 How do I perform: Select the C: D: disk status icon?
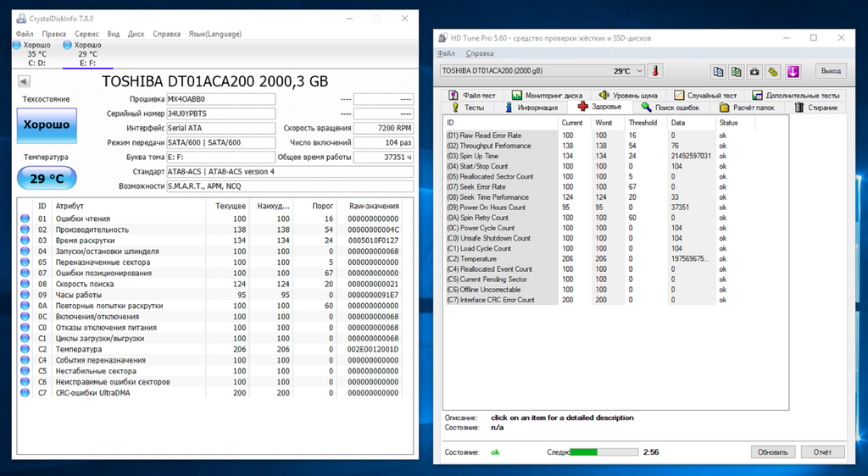(x=17, y=45)
